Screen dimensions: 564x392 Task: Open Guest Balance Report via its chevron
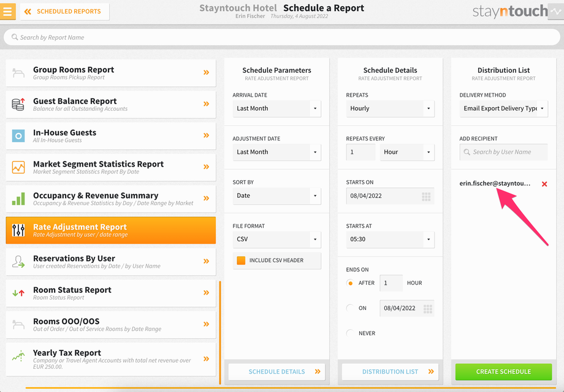206,104
